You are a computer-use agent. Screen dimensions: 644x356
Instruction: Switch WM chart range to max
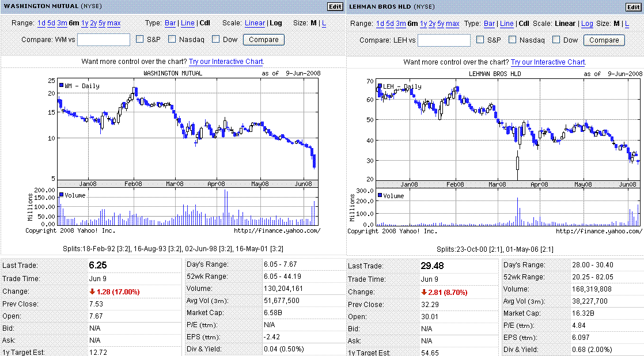pos(113,24)
